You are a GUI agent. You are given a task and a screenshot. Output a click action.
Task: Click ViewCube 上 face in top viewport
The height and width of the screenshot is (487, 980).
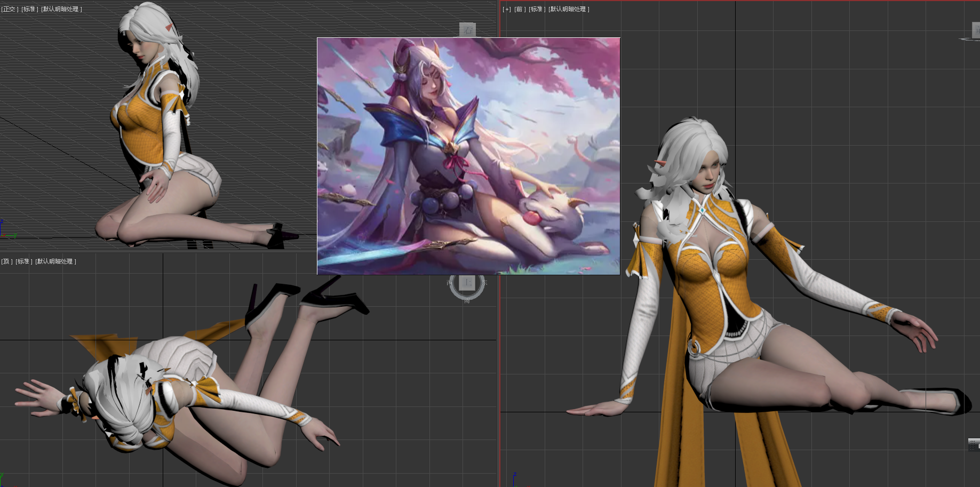tap(467, 282)
